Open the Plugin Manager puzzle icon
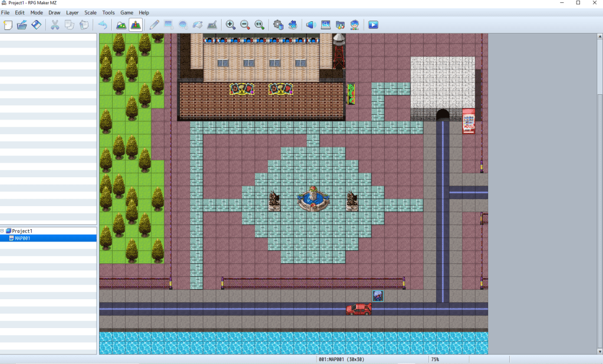603x364 pixels. (292, 25)
